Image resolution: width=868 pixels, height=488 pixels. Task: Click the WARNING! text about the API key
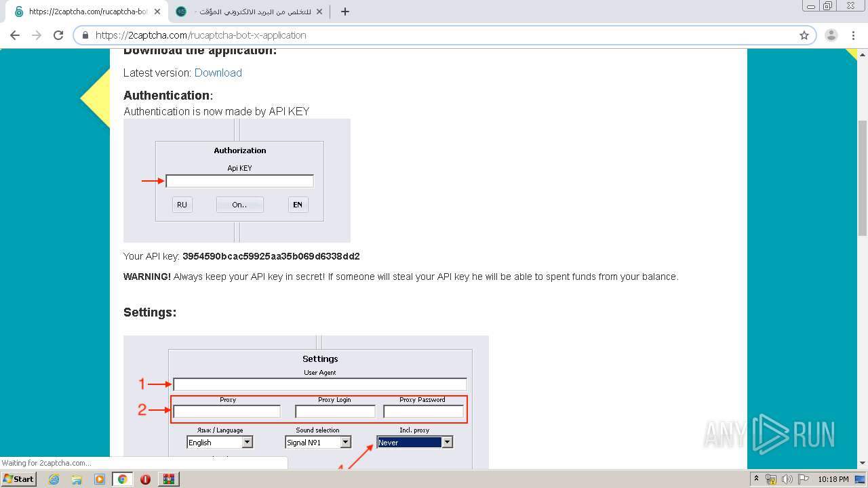click(x=401, y=277)
